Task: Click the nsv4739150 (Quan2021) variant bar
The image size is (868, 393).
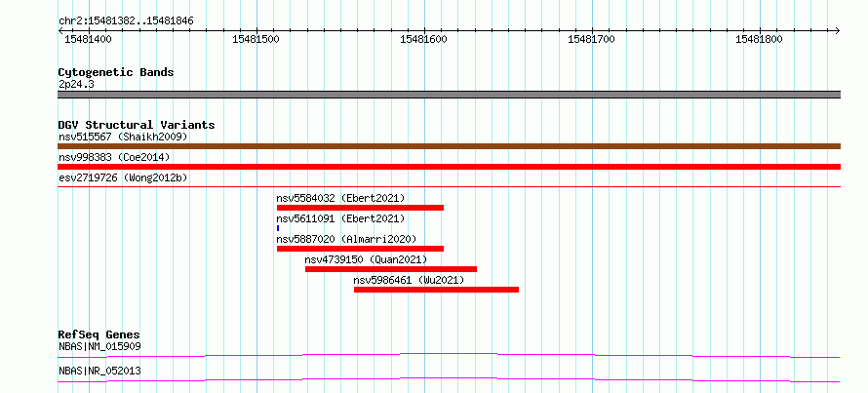Action: click(391, 269)
